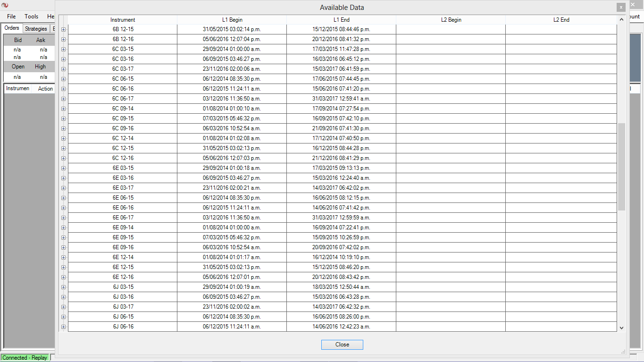644x362 pixels.
Task: Expand the 6E 09-14 row
Action: [x=63, y=227]
